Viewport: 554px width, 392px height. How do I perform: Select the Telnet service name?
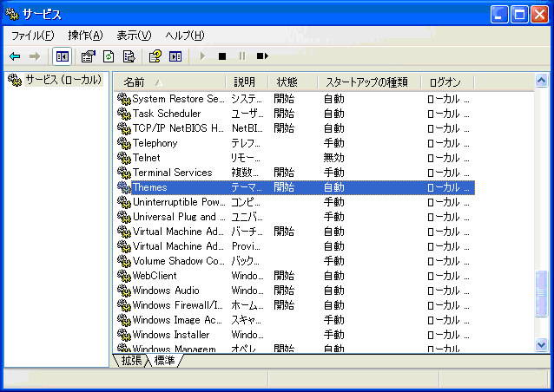coord(146,158)
